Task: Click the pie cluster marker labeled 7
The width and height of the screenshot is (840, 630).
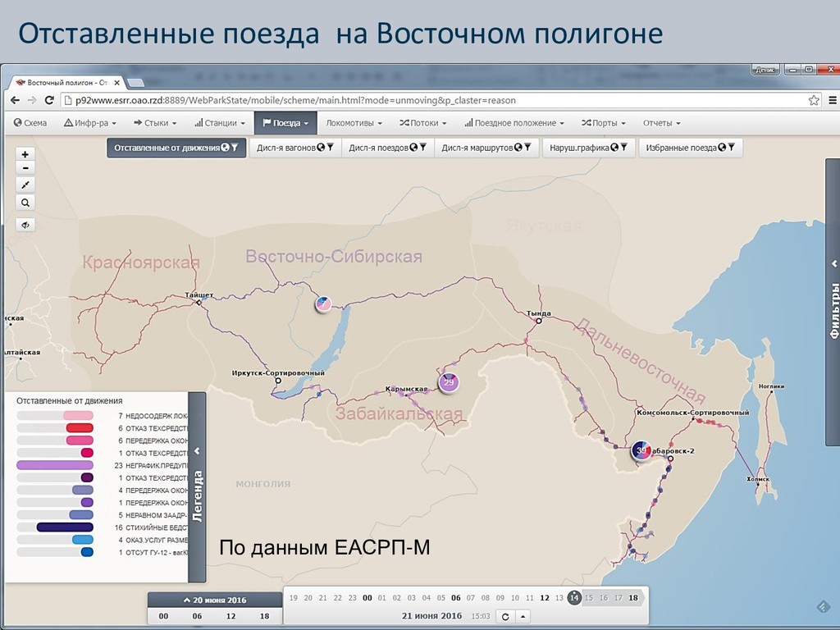Action: 323,304
